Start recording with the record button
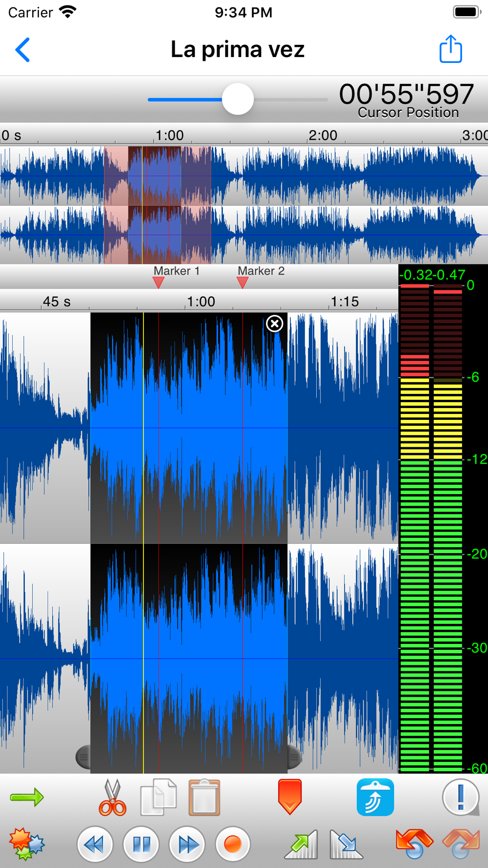Viewport: 488px width, 868px height. (233, 844)
